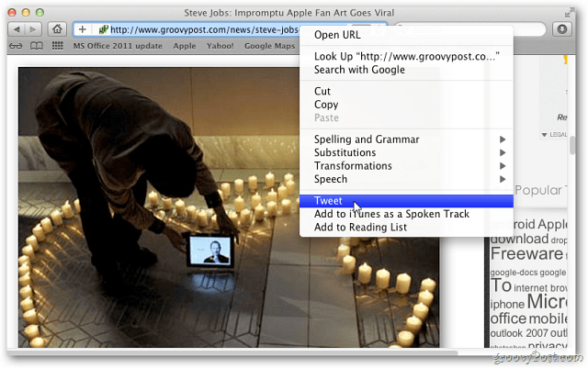This screenshot has width=588, height=368.
Task: Choose Look Up groovypost URL entry
Action: [406, 56]
